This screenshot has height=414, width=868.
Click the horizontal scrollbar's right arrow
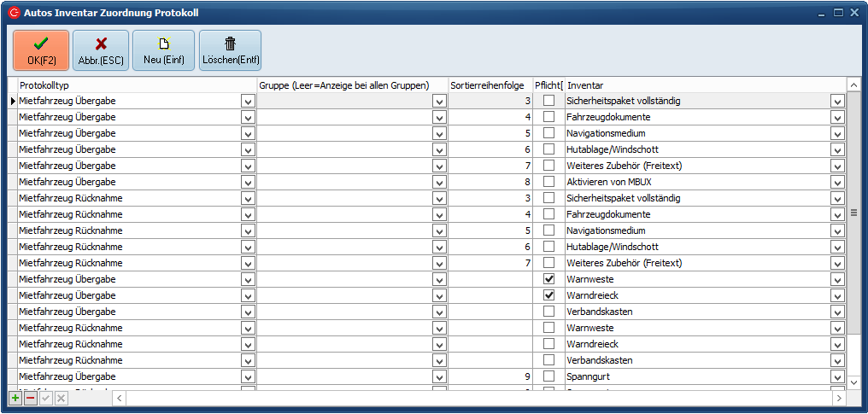pos(840,398)
